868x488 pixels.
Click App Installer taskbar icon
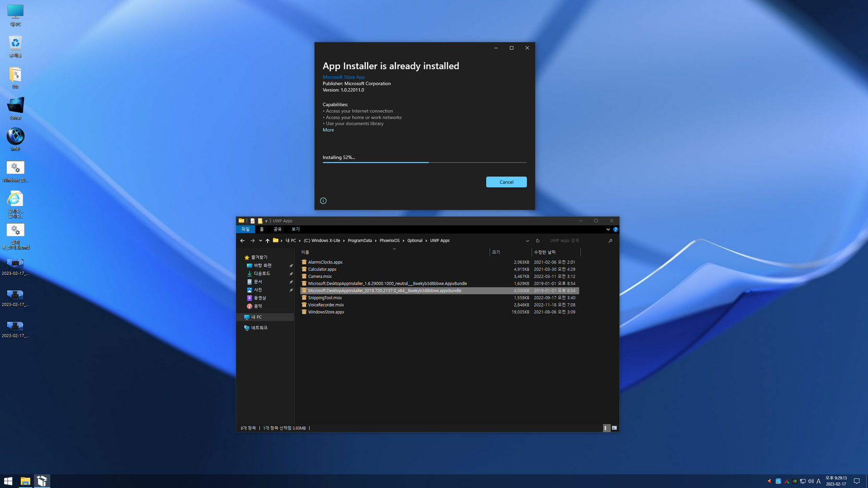(x=42, y=481)
